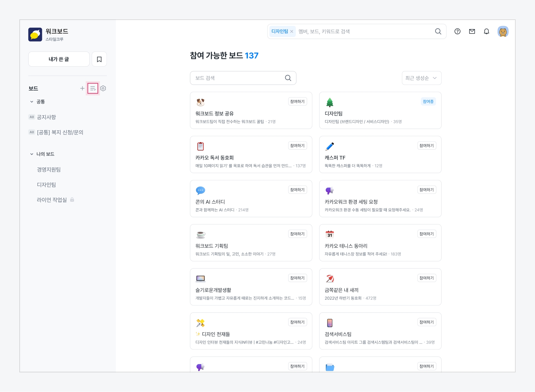Open the board list sort icon
The image size is (535, 392).
[x=93, y=88]
